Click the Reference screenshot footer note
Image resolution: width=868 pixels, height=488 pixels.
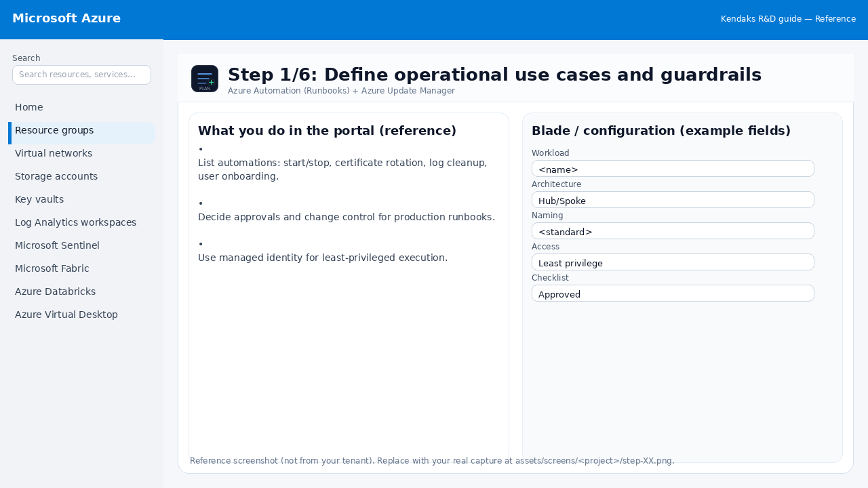point(432,461)
